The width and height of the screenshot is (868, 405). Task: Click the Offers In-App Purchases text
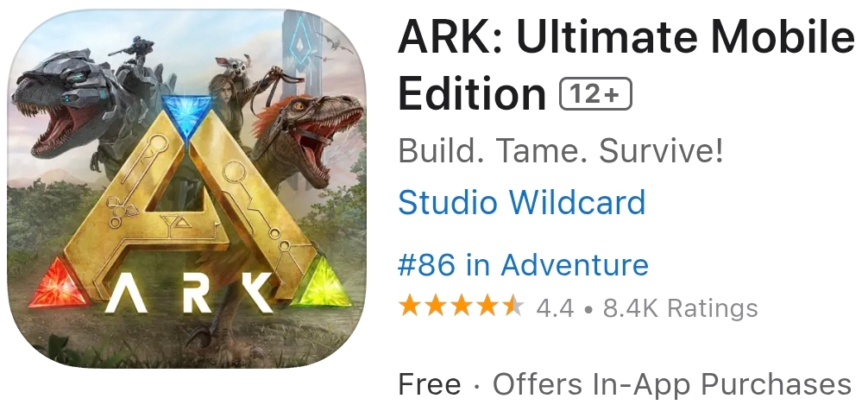tap(672, 384)
